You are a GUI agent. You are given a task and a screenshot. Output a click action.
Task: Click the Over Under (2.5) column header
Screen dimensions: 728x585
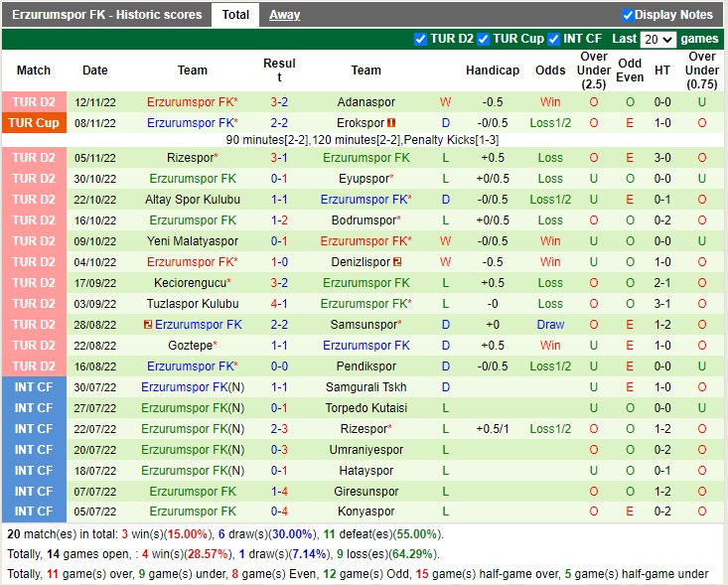(x=594, y=71)
